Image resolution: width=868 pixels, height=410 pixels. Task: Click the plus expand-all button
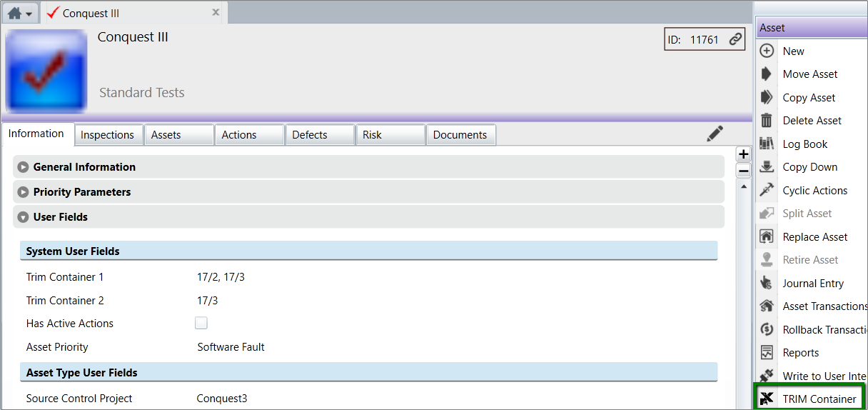743,154
